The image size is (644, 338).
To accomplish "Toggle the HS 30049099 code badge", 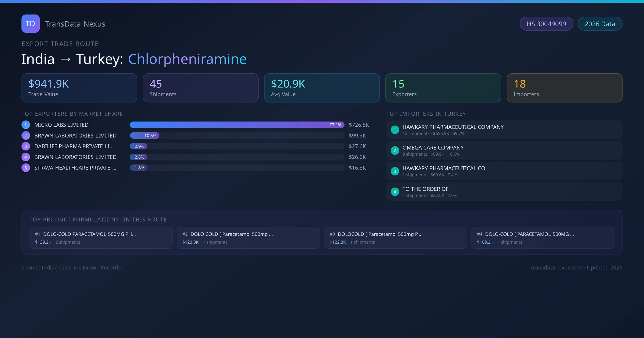I will [546, 24].
